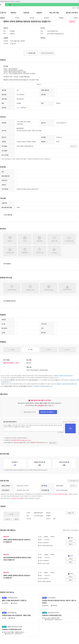Open the 실업급여 menu
79x644 pixels.
[x=39, y=13]
